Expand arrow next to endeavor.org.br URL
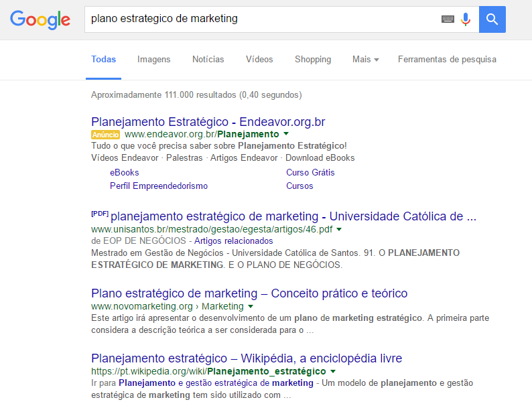The image size is (532, 410). (x=286, y=134)
